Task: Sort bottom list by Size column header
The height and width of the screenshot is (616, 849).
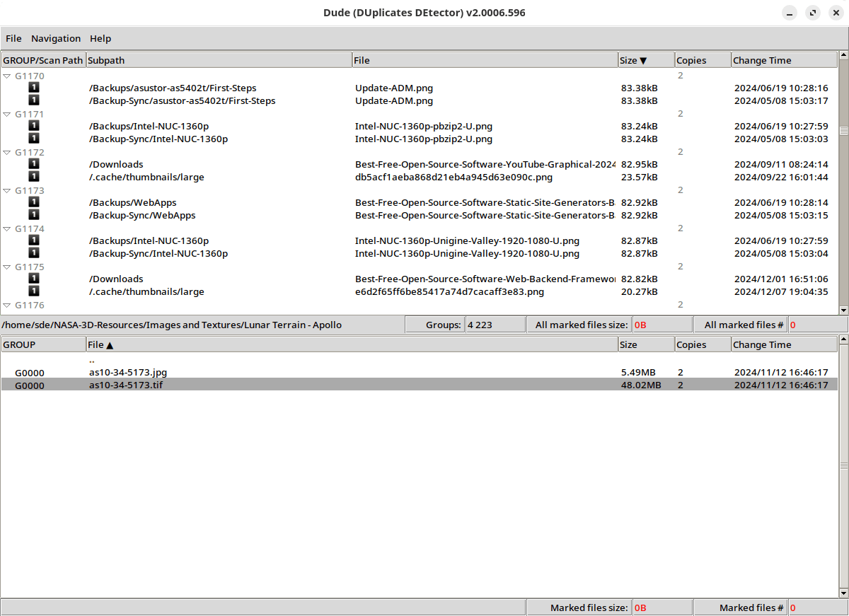Action: pyautogui.click(x=646, y=344)
